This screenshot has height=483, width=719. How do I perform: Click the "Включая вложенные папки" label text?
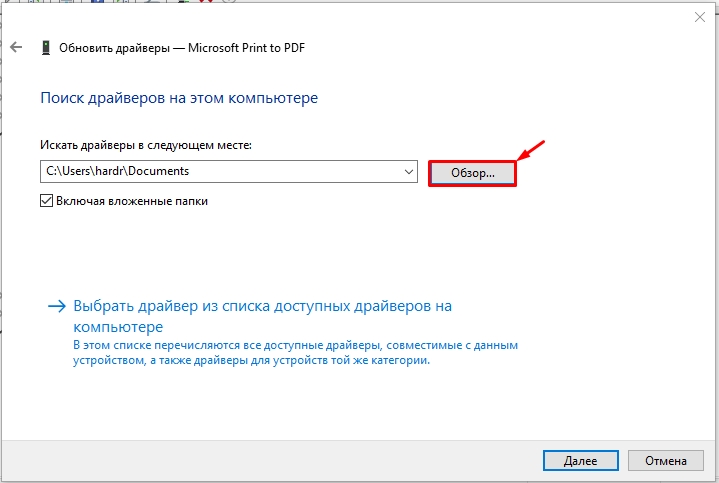(x=132, y=200)
